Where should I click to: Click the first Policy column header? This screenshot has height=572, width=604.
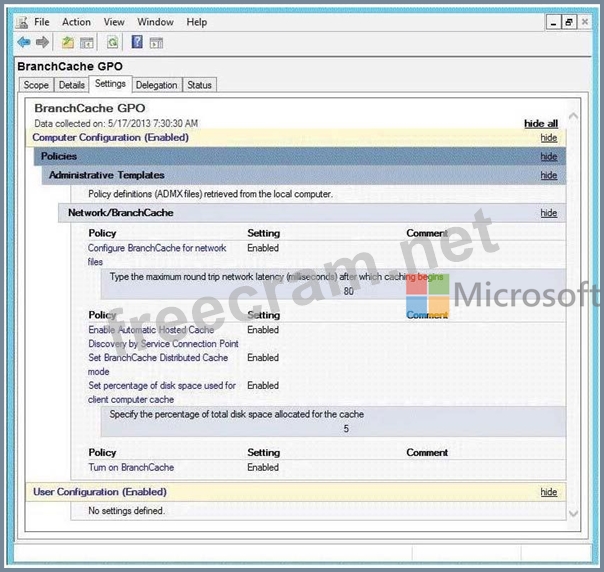click(102, 233)
